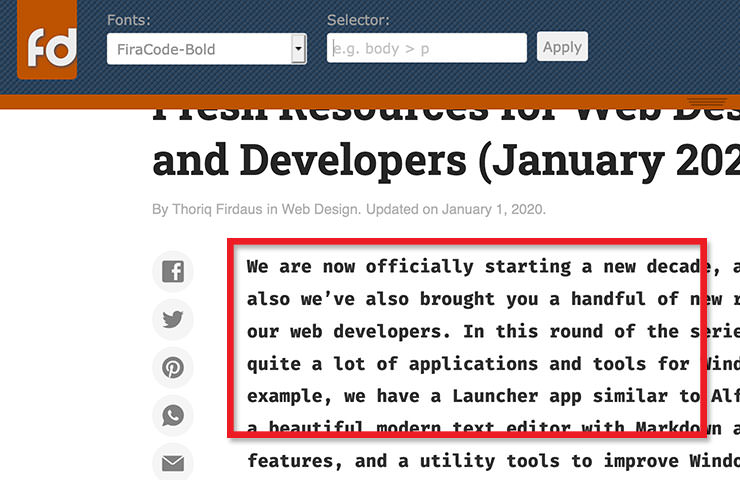Share the article by email envelope icon
The width and height of the screenshot is (740, 480).
[x=173, y=463]
